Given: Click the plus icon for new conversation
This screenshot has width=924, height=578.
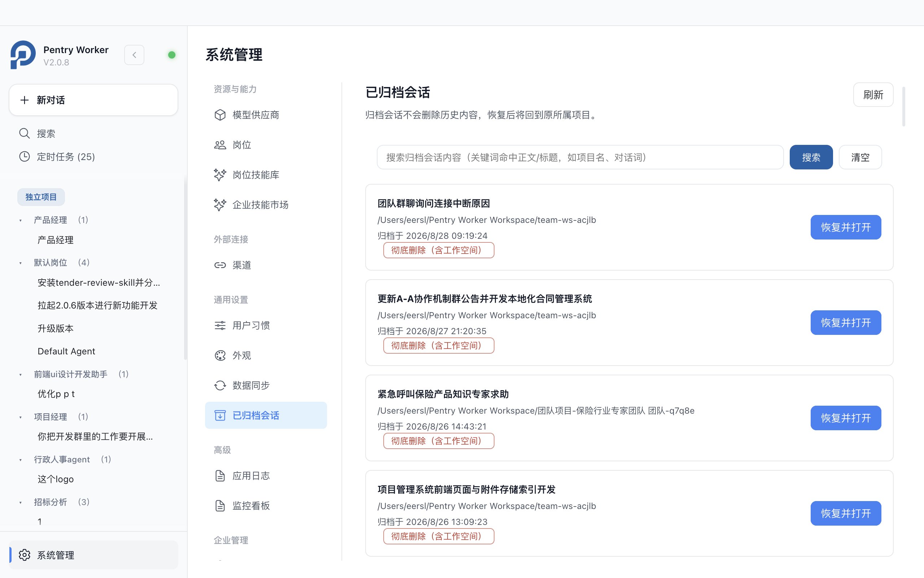Looking at the screenshot, I should 25,100.
